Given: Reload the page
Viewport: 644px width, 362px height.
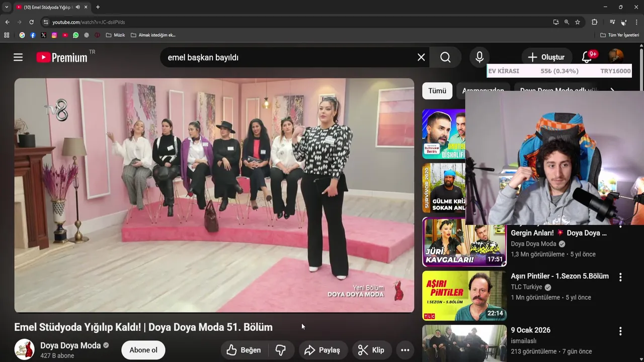Looking at the screenshot, I should pyautogui.click(x=31, y=22).
